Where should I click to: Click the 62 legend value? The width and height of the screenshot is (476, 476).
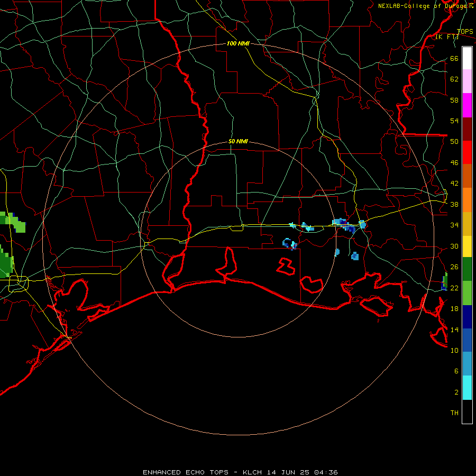tap(454, 79)
